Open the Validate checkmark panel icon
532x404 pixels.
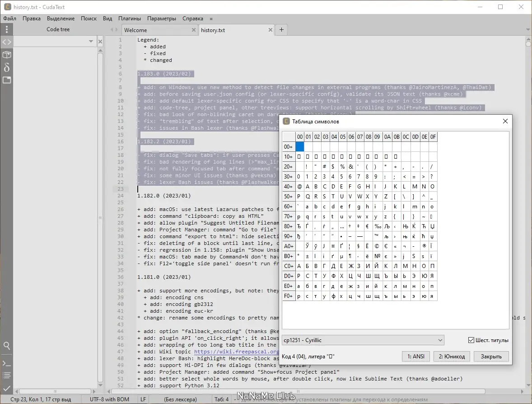6,388
